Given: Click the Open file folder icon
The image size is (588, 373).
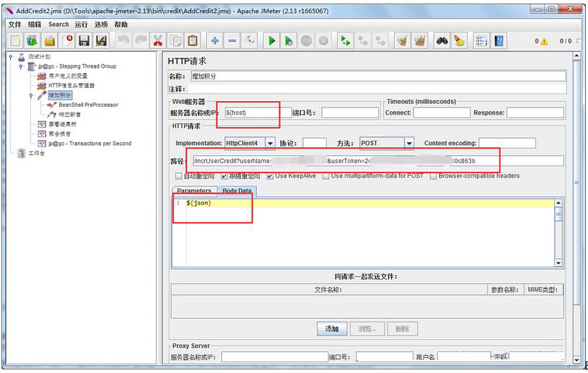Looking at the screenshot, I should click(50, 40).
